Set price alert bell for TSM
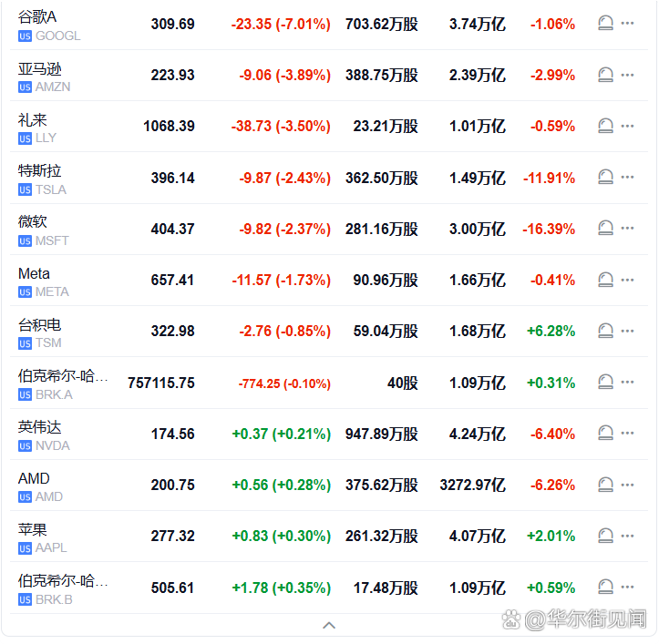659x644 pixels. [x=605, y=331]
